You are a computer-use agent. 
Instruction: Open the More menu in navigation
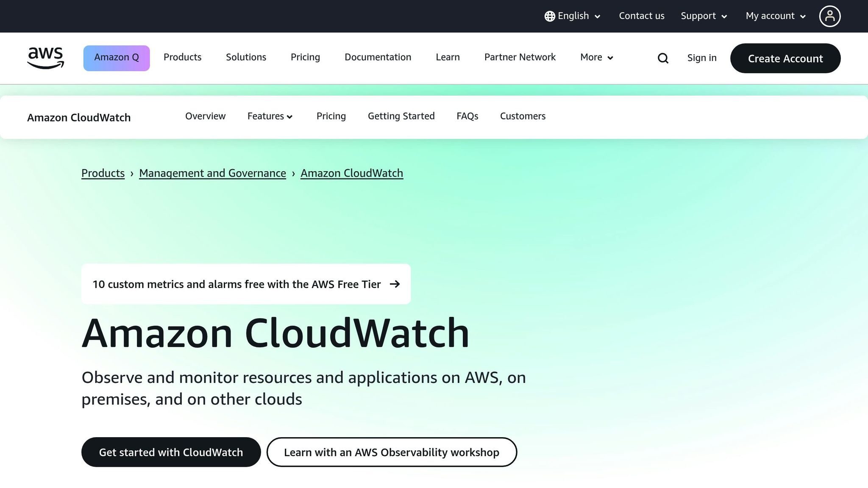(597, 57)
